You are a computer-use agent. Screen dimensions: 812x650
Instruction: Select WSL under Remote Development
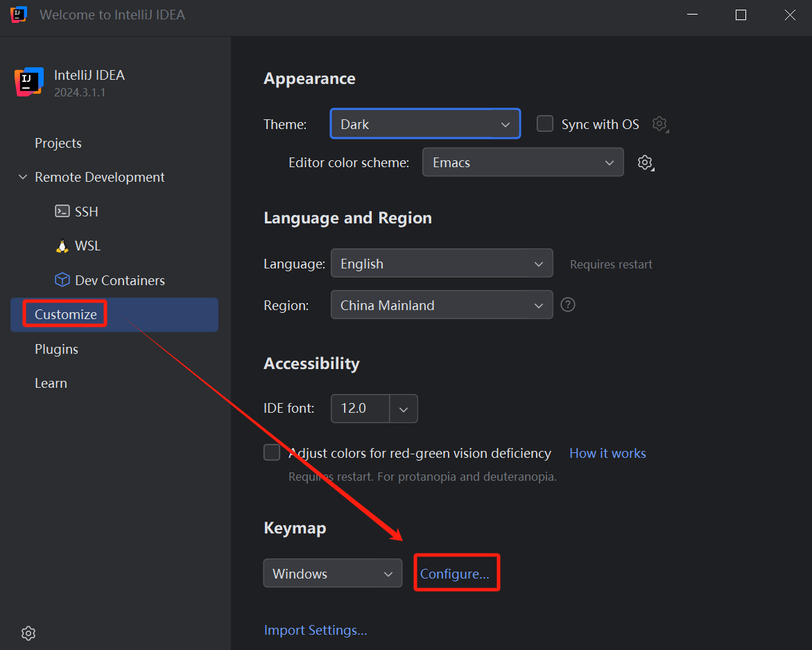[x=87, y=246]
